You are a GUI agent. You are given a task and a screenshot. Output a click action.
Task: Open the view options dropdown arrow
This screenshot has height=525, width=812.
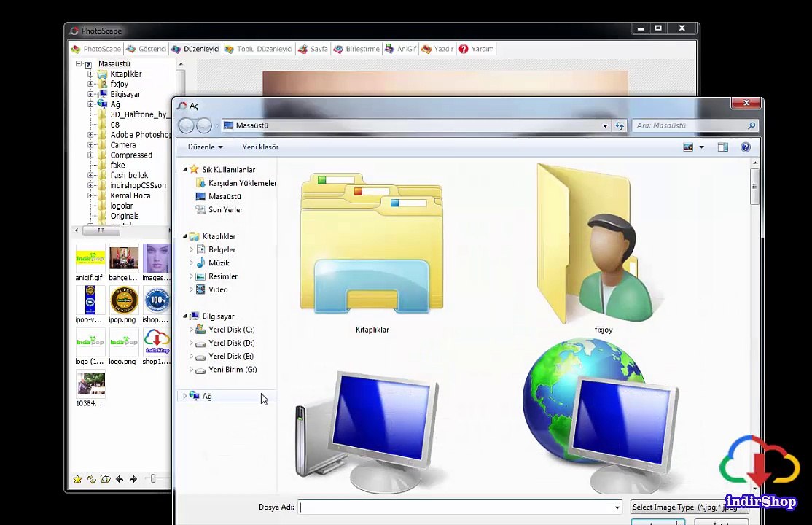702,147
